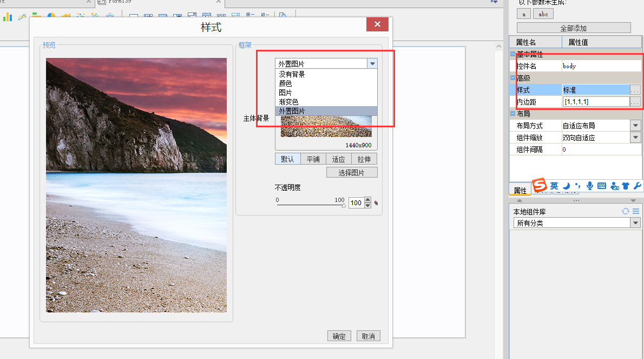Expand the 组件缩放 dropdown
644x359 pixels.
[635, 138]
